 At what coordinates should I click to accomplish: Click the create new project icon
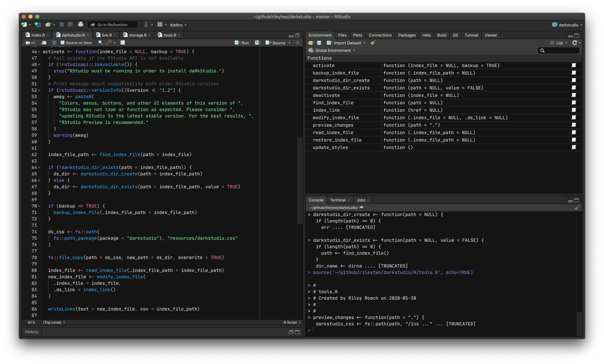tap(38, 25)
